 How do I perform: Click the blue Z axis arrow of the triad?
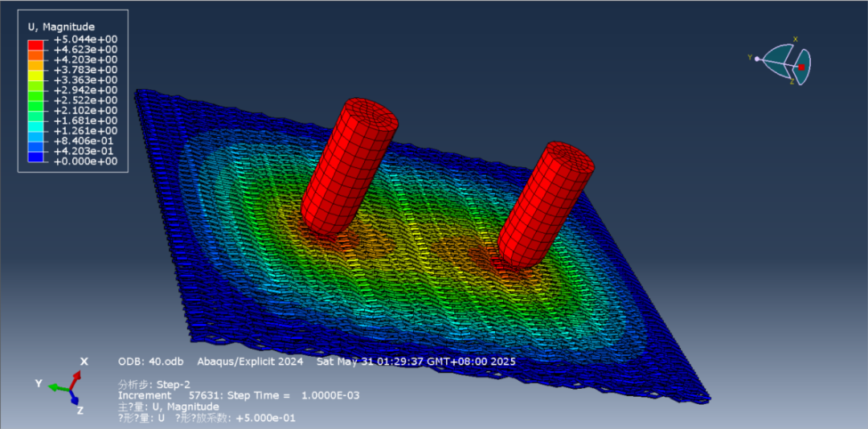click(76, 398)
